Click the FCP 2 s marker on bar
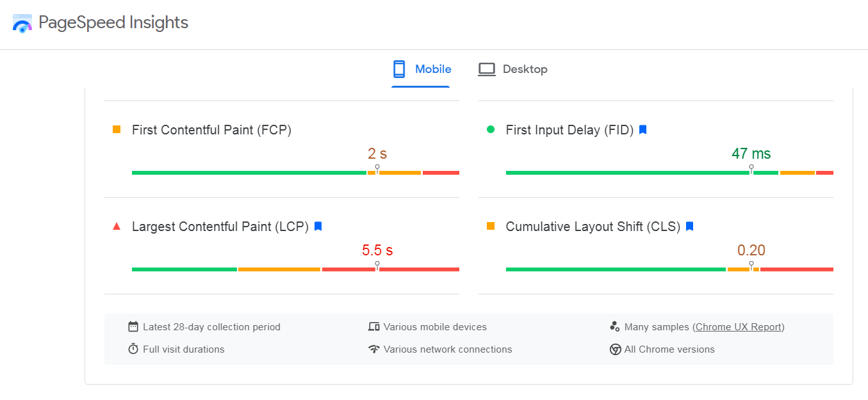The height and width of the screenshot is (400, 868). [x=377, y=169]
